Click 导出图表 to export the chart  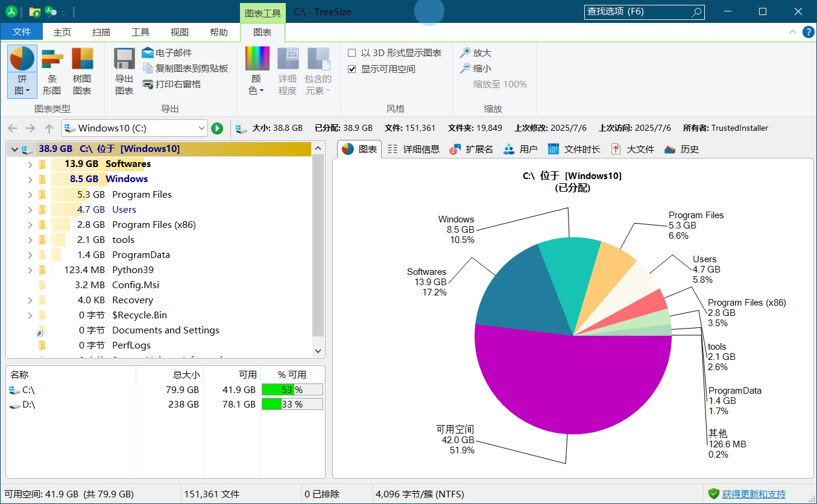click(x=123, y=71)
